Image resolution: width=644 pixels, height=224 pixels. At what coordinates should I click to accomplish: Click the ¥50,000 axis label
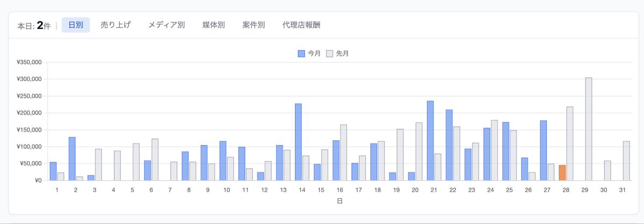[x=31, y=164]
